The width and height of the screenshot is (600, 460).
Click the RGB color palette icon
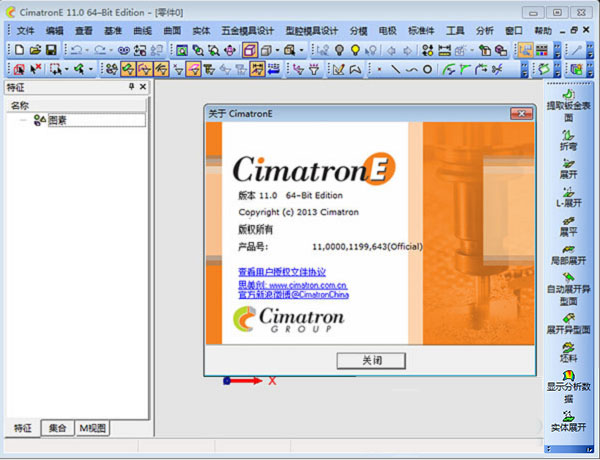coord(541,50)
